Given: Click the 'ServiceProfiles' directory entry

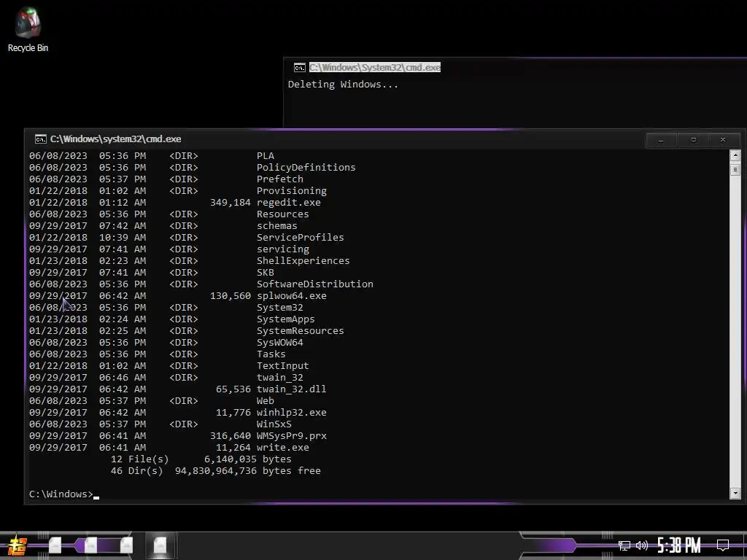Looking at the screenshot, I should (300, 238).
